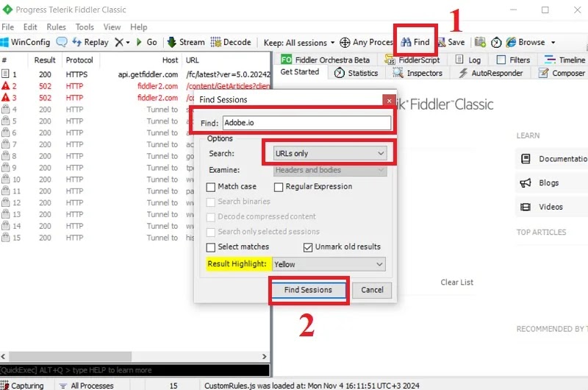The height and width of the screenshot is (390, 588).
Task: Replay the selected sessions
Action: (90, 42)
